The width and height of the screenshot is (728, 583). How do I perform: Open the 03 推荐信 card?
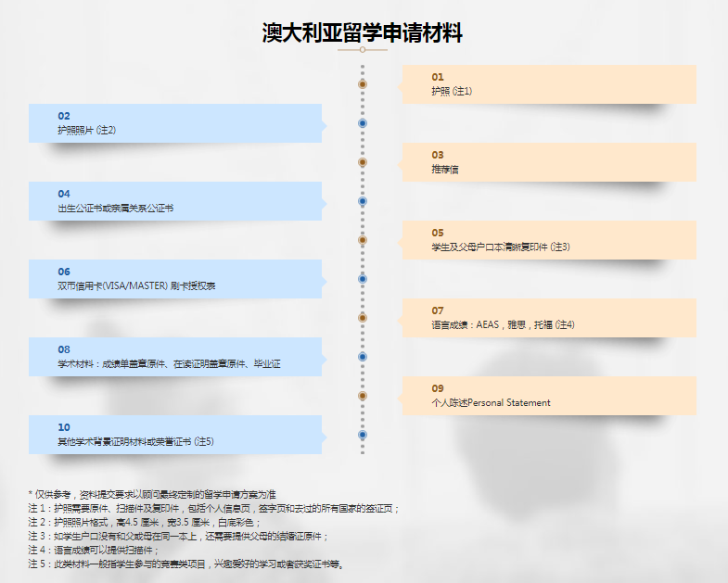pyautogui.click(x=549, y=162)
